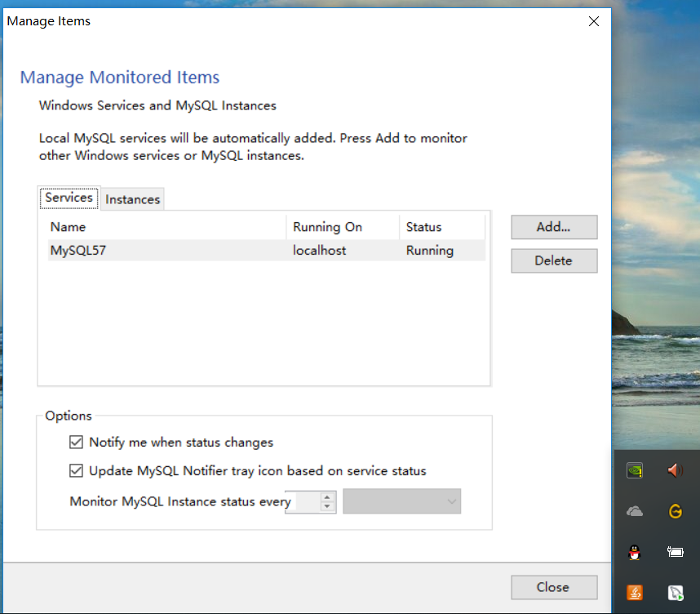Click the Options group label

pyautogui.click(x=69, y=416)
